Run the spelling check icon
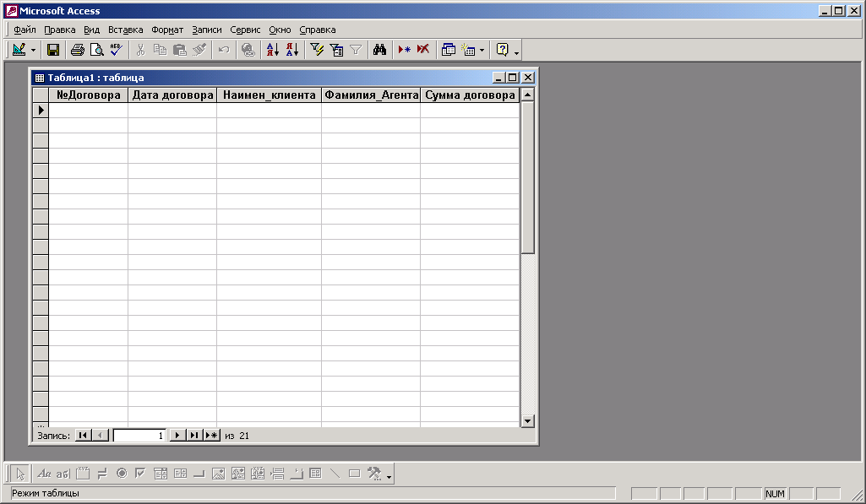This screenshot has width=866, height=504. click(x=116, y=51)
